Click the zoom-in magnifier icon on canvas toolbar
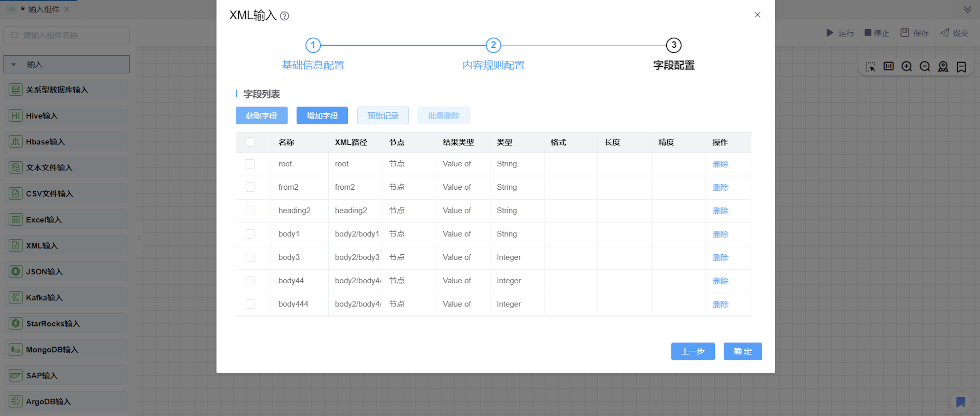The width and height of the screenshot is (980, 416). pos(907,67)
